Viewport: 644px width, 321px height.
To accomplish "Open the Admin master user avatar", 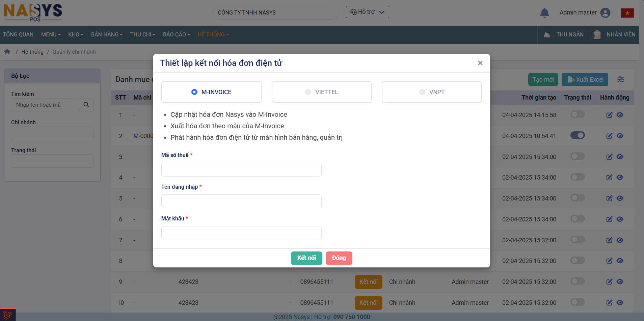I will point(606,12).
